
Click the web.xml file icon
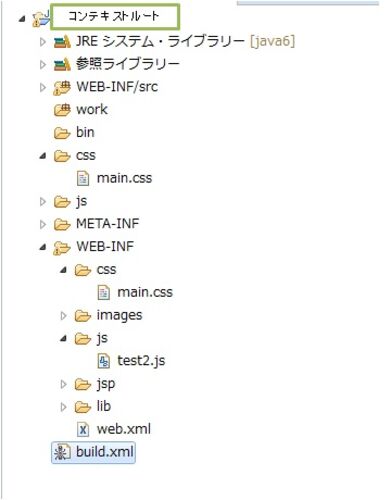click(83, 429)
